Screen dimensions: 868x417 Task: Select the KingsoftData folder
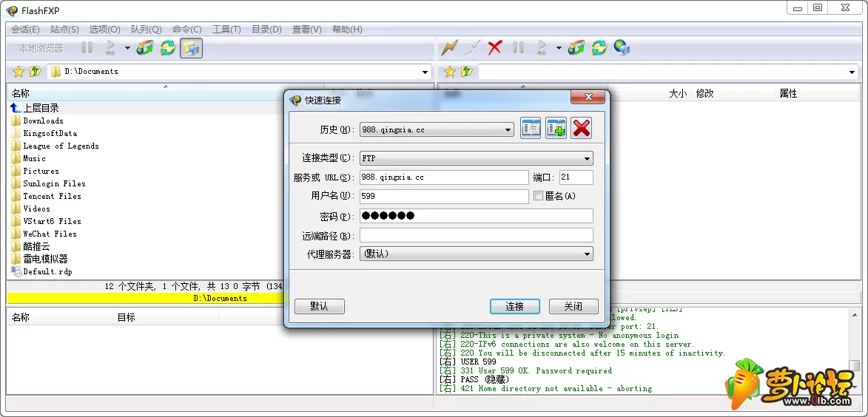click(50, 133)
